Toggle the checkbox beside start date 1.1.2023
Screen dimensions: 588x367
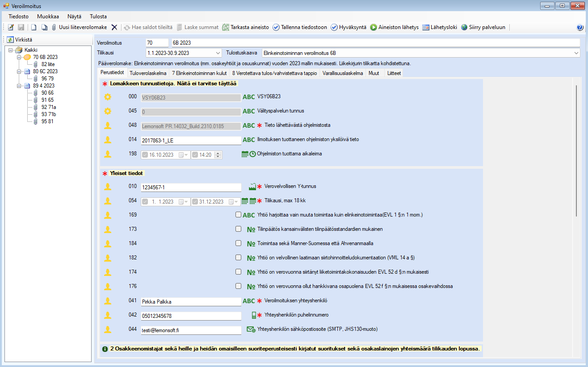point(145,202)
